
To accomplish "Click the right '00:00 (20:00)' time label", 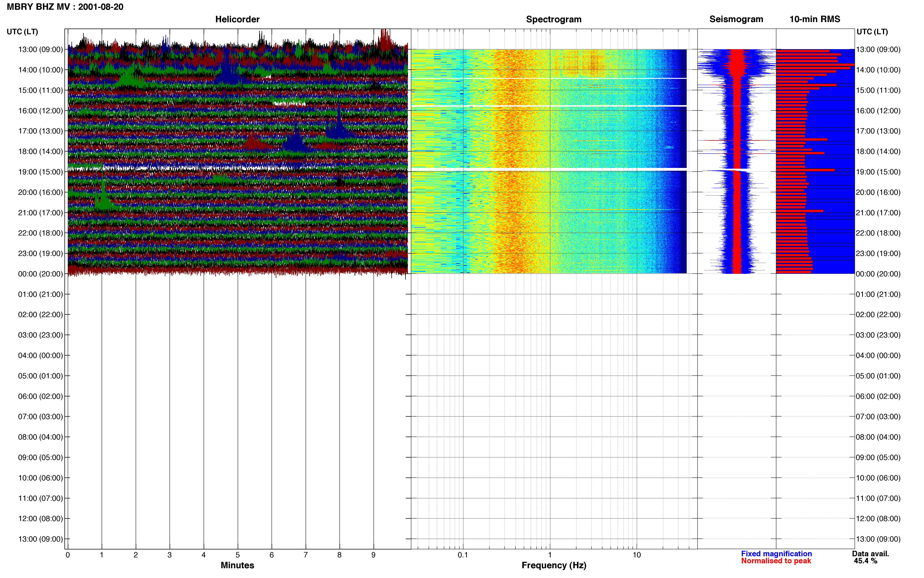I will click(878, 274).
